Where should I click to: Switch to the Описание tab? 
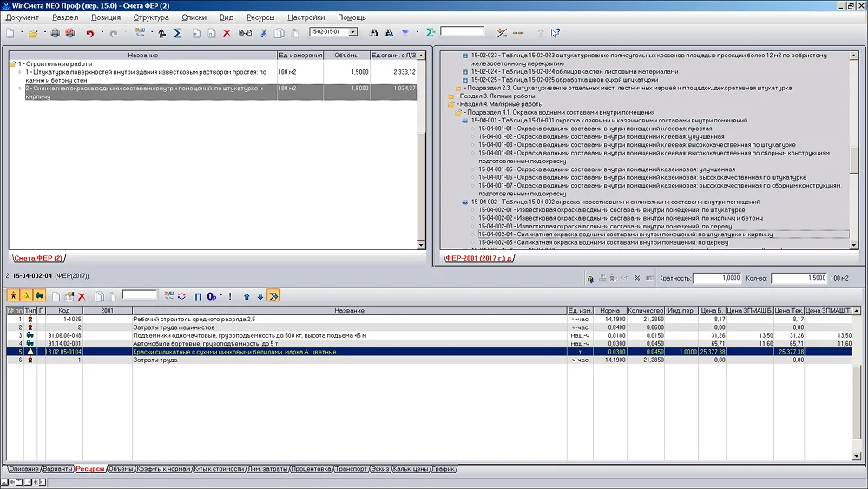[23, 469]
